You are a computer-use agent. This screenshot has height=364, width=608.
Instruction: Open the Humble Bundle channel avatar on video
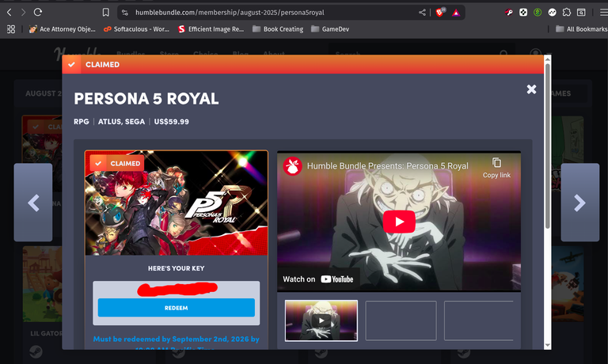tap(292, 166)
